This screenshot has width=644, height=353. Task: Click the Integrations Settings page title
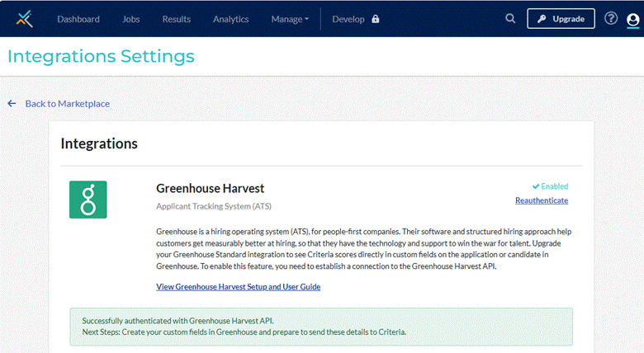click(x=101, y=56)
